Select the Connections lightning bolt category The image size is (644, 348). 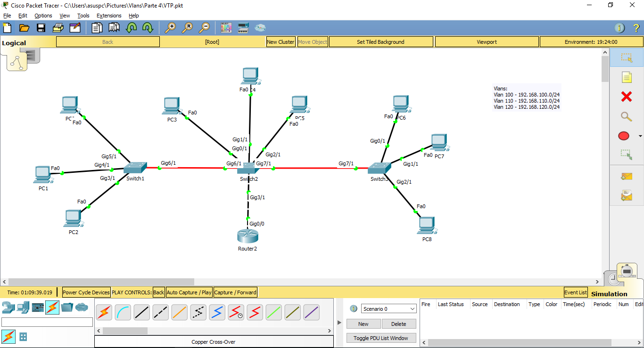pos(52,307)
